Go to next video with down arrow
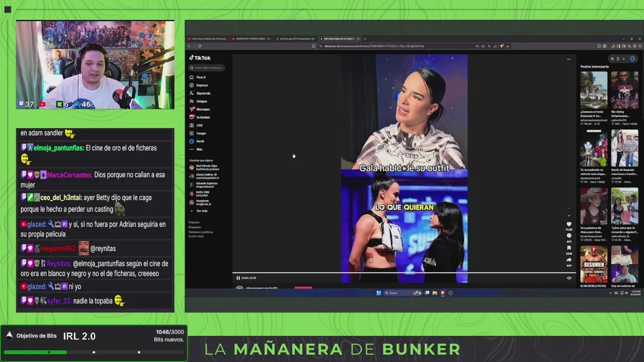The height and width of the screenshot is (362, 644). point(569,216)
